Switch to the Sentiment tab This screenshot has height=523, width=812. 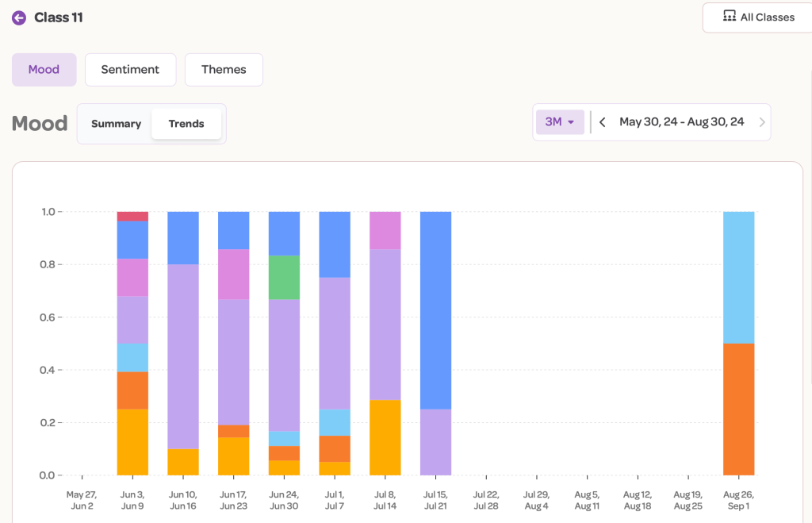[x=130, y=70]
